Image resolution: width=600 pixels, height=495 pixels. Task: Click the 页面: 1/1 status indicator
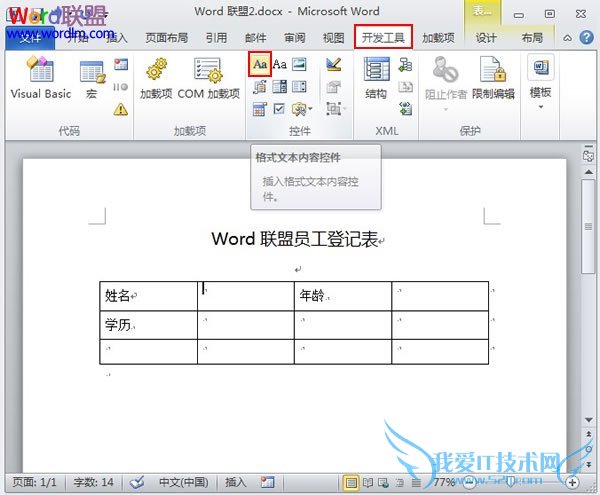34,482
